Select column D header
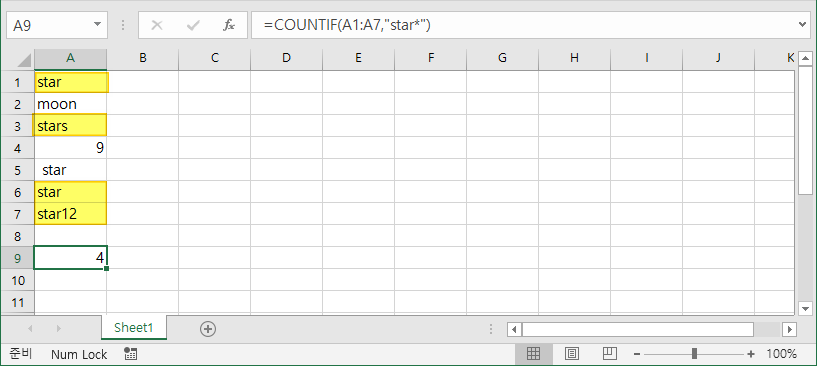Image resolution: width=817 pixels, height=366 pixels. click(286, 58)
